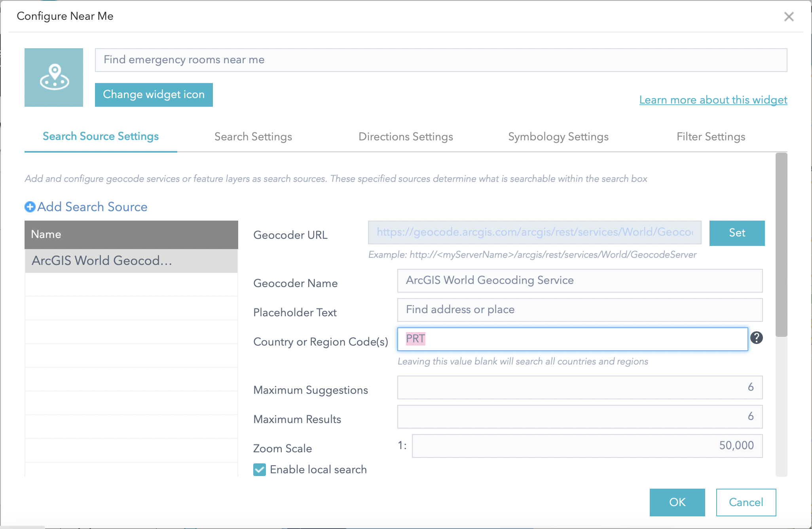Open Learn more about this widget link

pyautogui.click(x=713, y=100)
